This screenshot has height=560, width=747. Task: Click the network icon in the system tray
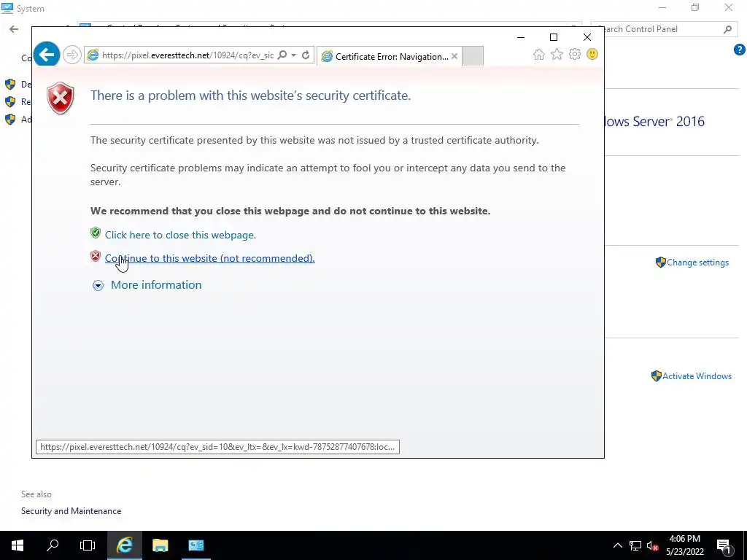[x=635, y=545]
